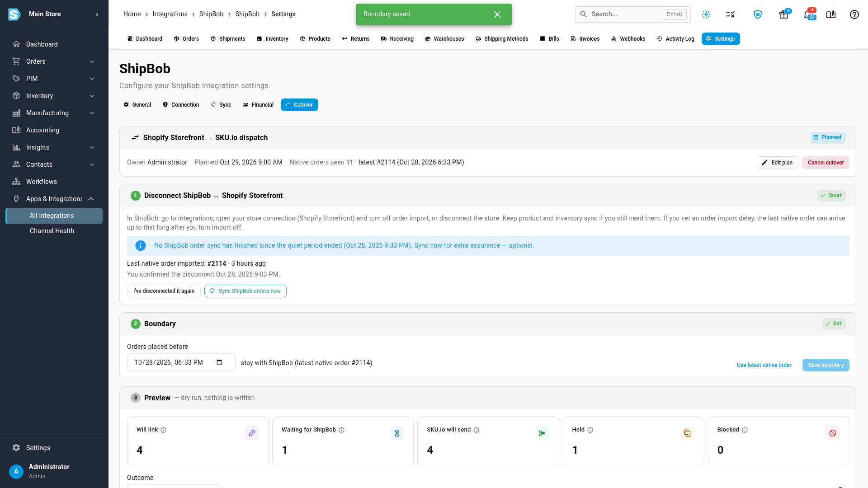Screen dimensions: 868x488
Task: Click the Main Store logo icon
Action: click(x=14, y=14)
